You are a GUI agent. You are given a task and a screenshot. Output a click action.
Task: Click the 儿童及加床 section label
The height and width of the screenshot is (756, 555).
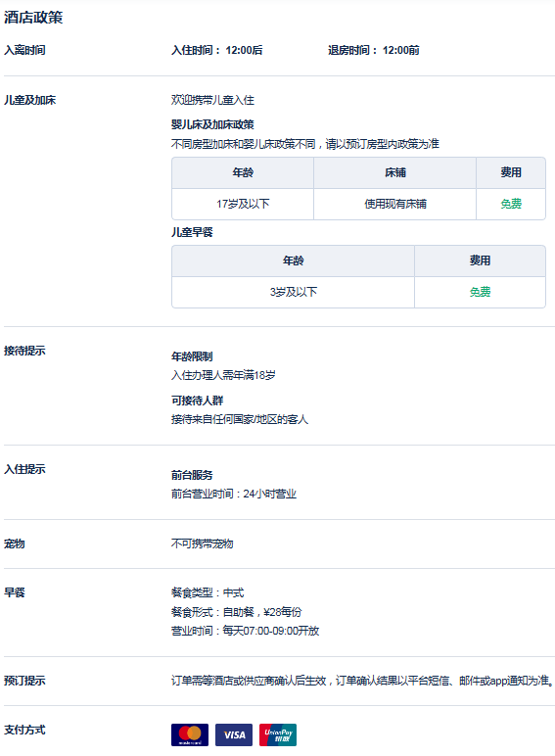(x=30, y=100)
